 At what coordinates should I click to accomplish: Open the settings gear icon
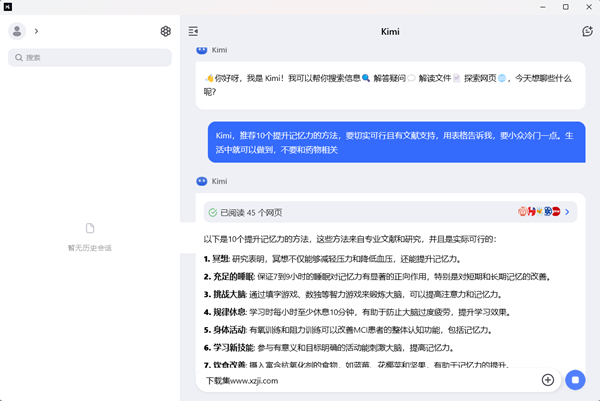coord(165,31)
